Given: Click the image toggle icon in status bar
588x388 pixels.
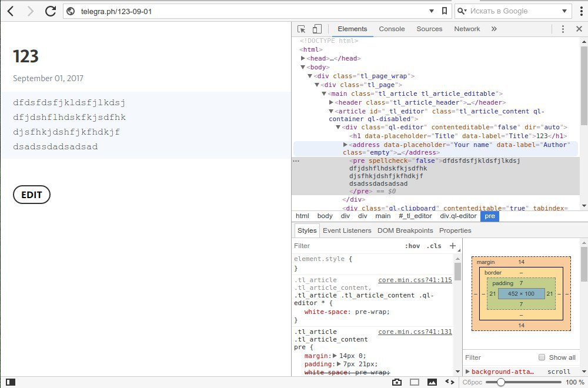Looking at the screenshot, I should [x=432, y=382].
